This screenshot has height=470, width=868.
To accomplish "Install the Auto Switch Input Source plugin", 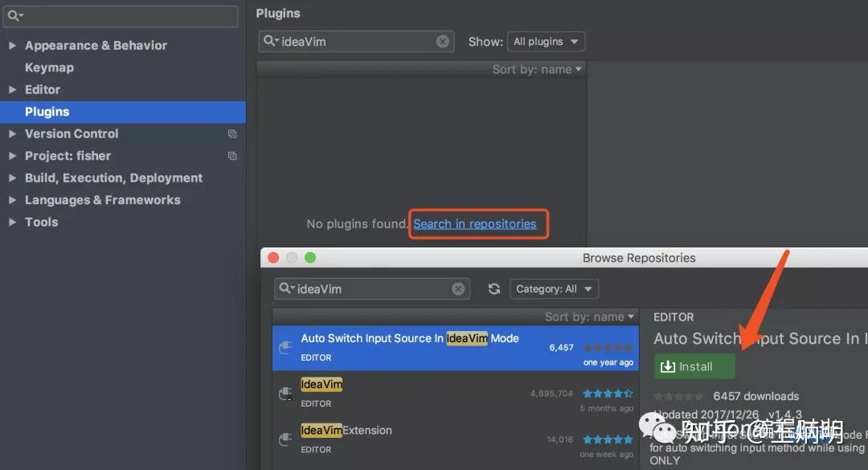I will pos(694,366).
